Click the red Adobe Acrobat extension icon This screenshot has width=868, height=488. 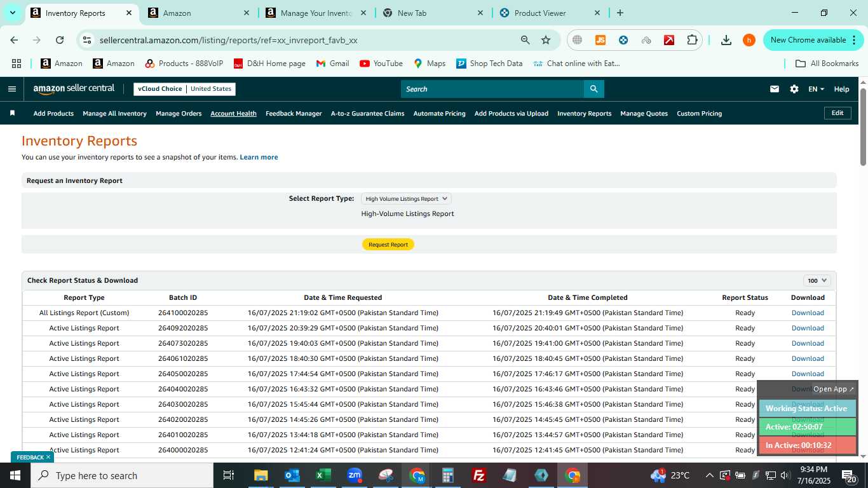click(669, 40)
